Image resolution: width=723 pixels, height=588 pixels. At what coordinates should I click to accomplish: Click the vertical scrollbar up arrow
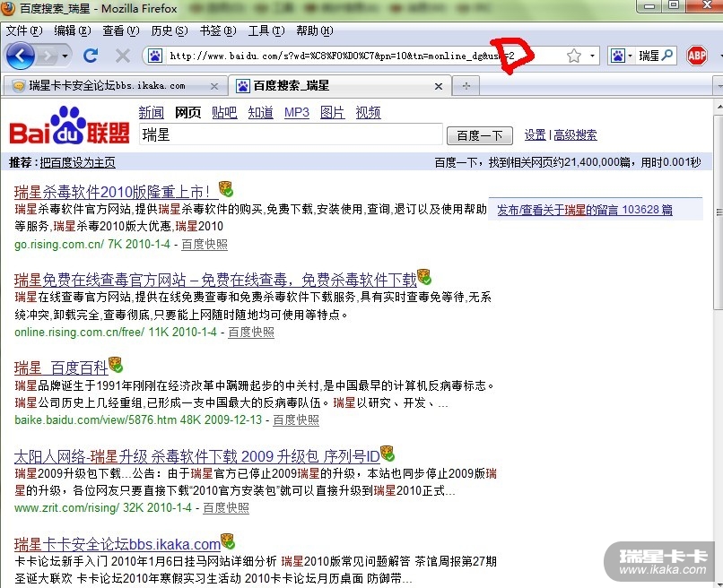719,107
